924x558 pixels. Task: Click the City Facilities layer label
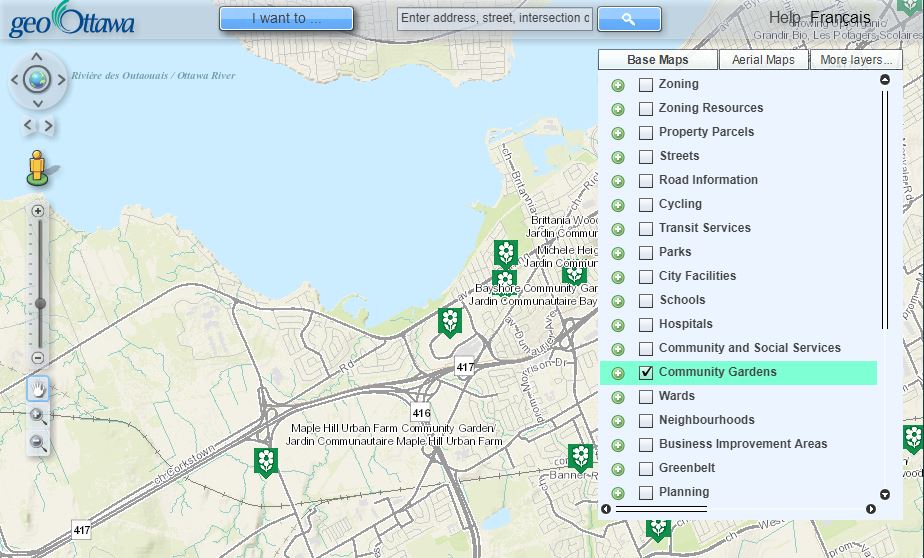tap(697, 276)
